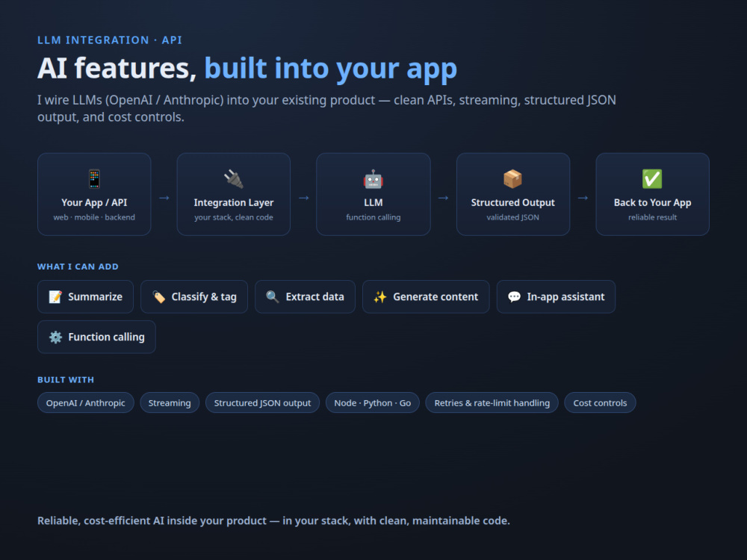Click the LLM card title

click(373, 202)
